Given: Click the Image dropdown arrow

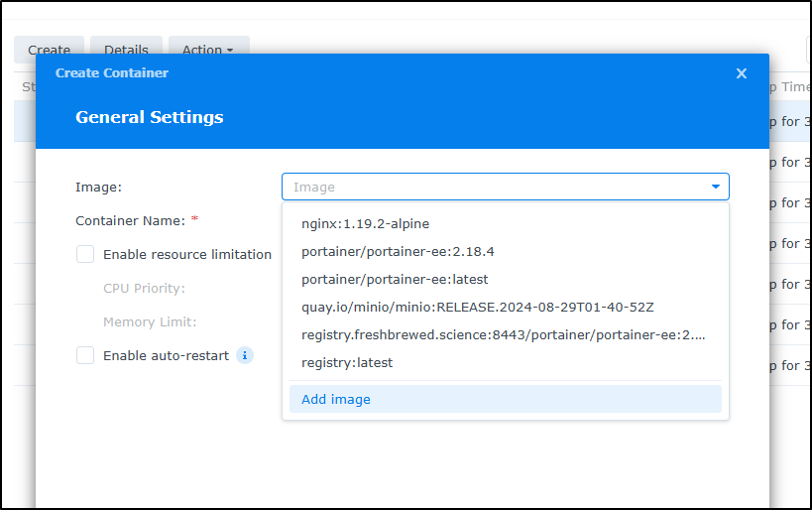Looking at the screenshot, I should click(x=715, y=187).
